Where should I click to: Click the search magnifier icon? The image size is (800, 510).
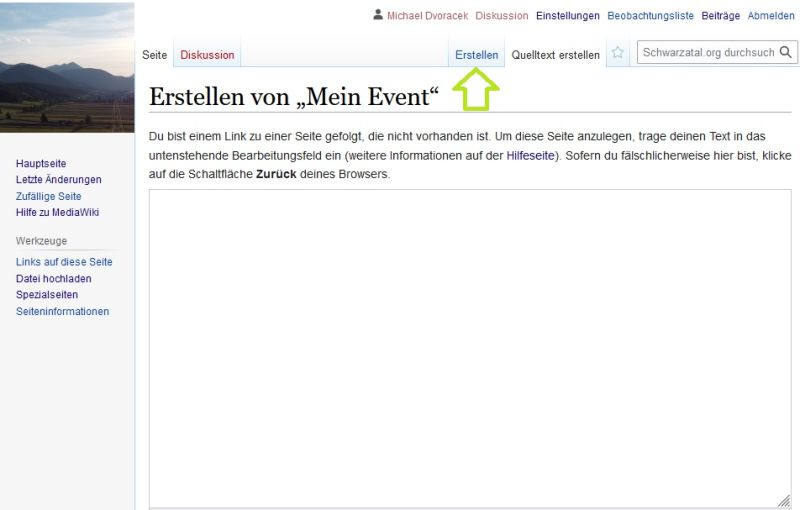pyautogui.click(x=787, y=53)
